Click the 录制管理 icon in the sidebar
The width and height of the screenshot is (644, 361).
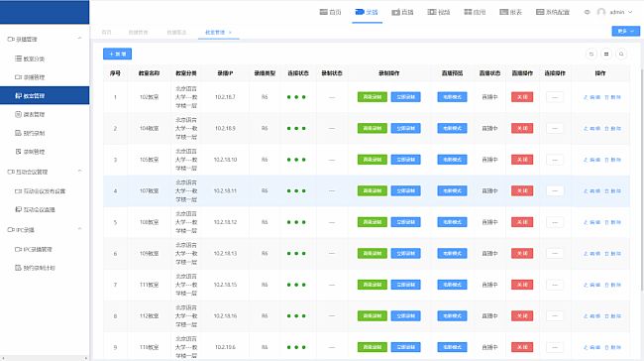[x=18, y=152]
